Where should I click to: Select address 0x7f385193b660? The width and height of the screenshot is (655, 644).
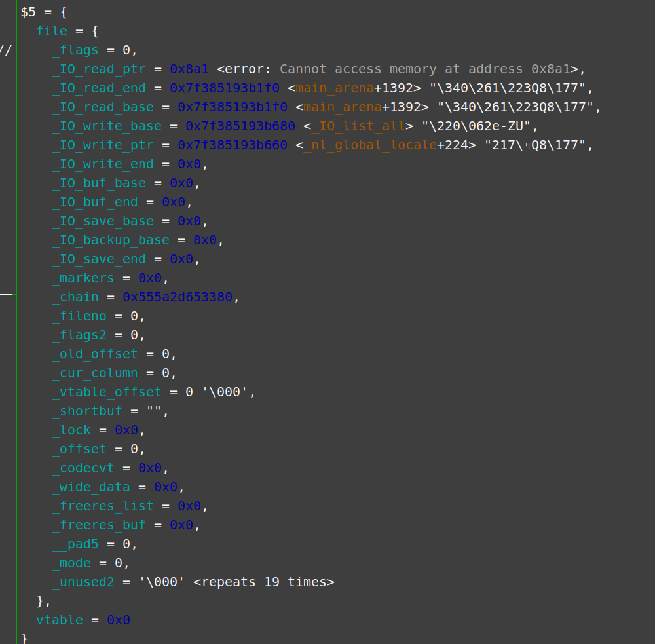(x=233, y=145)
